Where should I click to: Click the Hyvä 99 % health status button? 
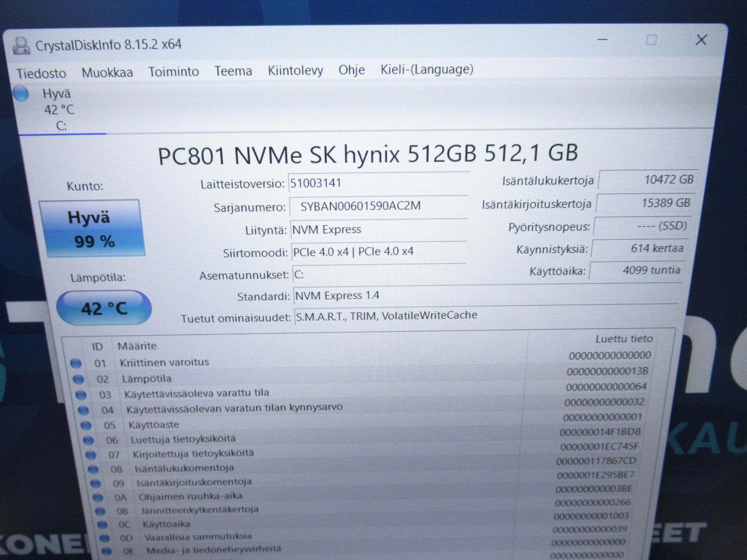[x=92, y=229]
